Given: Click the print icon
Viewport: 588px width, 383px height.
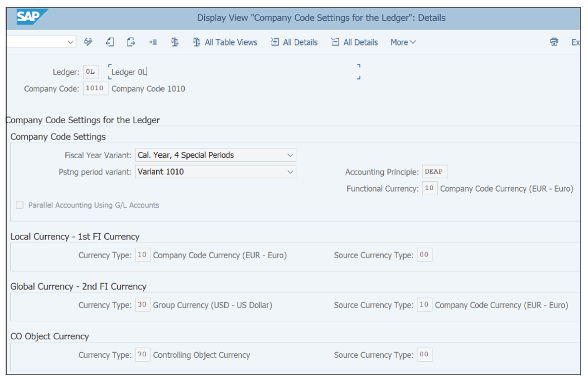Looking at the screenshot, I should (x=554, y=42).
